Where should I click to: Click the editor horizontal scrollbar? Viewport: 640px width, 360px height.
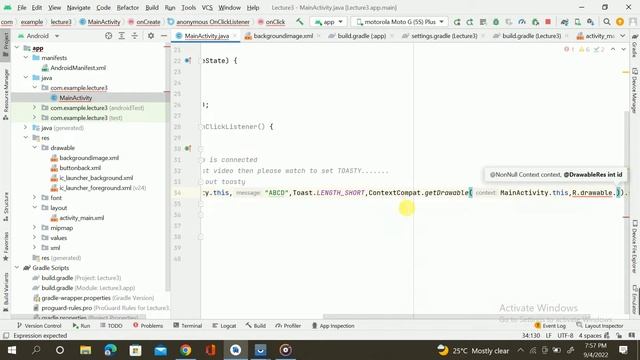[x=456, y=316]
